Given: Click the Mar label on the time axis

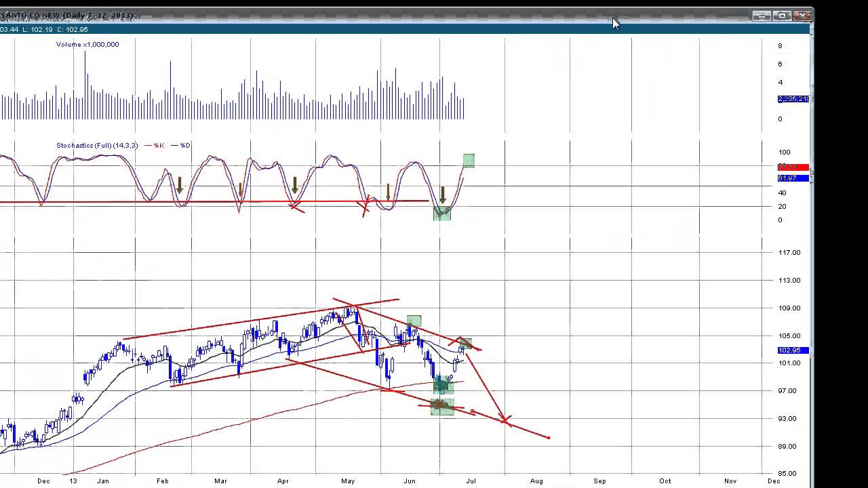Looking at the screenshot, I should [221, 481].
